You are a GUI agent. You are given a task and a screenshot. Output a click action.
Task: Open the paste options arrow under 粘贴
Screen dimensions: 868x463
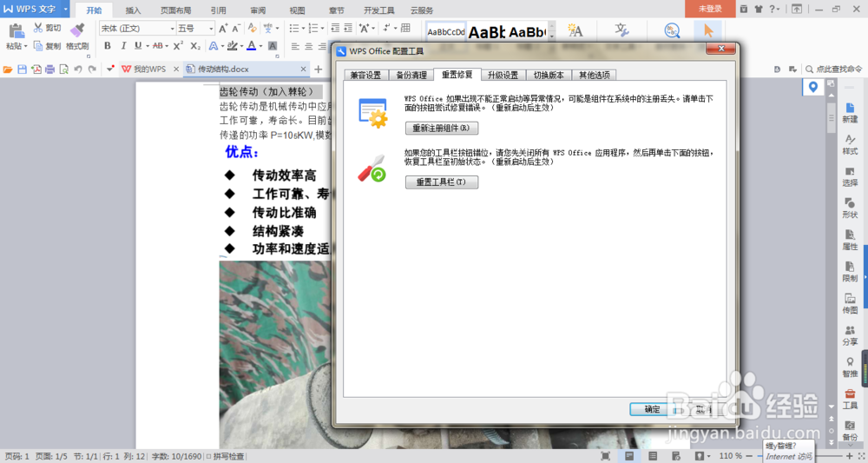(x=25, y=47)
